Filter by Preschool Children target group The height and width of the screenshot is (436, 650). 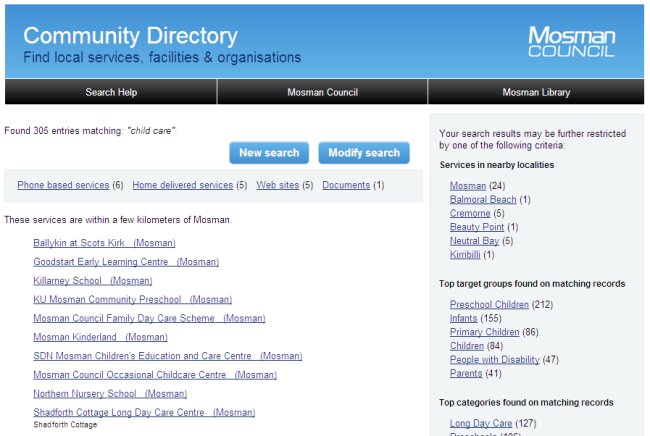tap(489, 305)
